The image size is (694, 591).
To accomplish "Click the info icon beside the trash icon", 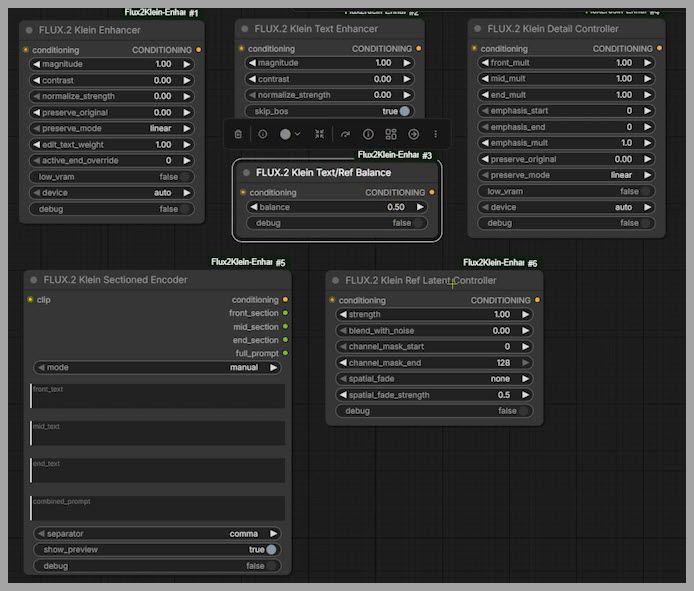I will coord(263,133).
